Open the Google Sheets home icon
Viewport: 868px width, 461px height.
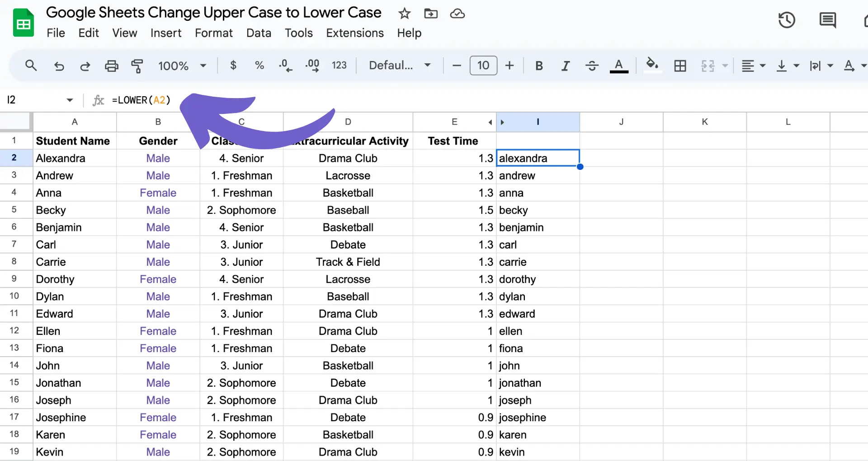click(23, 23)
